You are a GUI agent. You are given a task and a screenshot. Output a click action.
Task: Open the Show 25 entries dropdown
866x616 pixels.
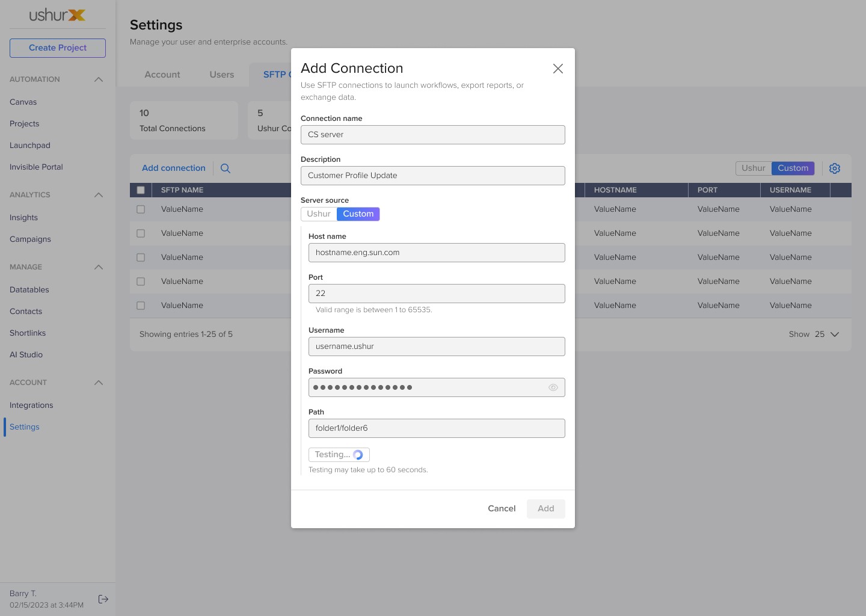point(814,334)
